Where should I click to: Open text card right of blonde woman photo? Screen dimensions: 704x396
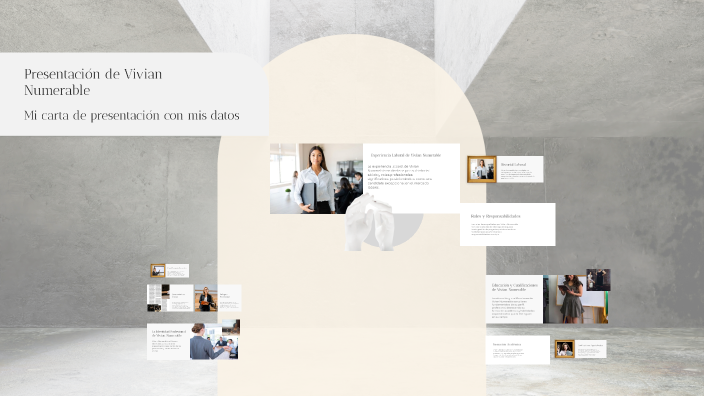click(x=229, y=298)
